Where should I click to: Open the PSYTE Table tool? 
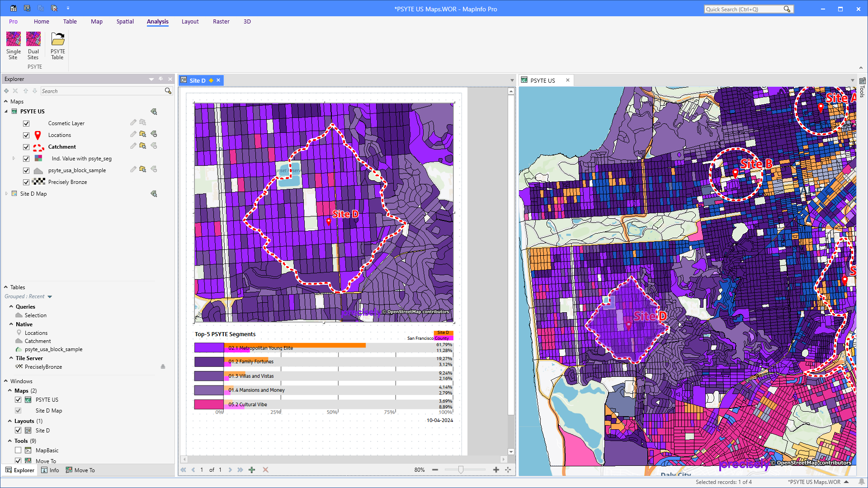pyautogui.click(x=57, y=45)
